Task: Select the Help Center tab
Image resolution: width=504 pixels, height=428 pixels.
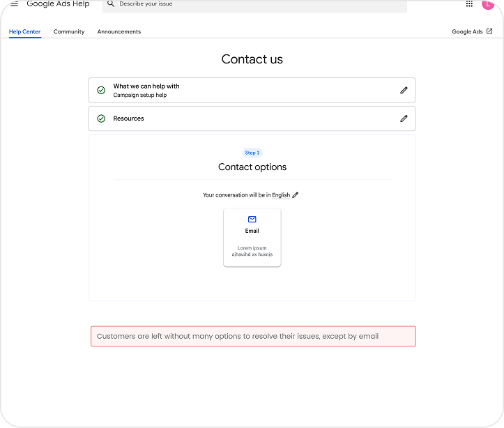Action: (x=24, y=32)
